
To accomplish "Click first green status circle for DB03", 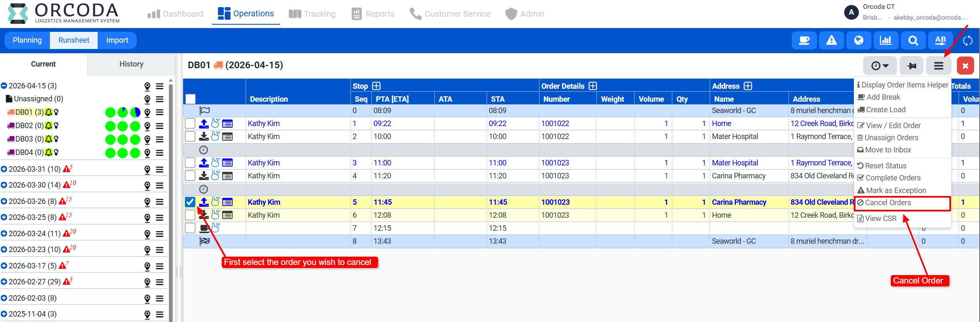I will coord(110,139).
